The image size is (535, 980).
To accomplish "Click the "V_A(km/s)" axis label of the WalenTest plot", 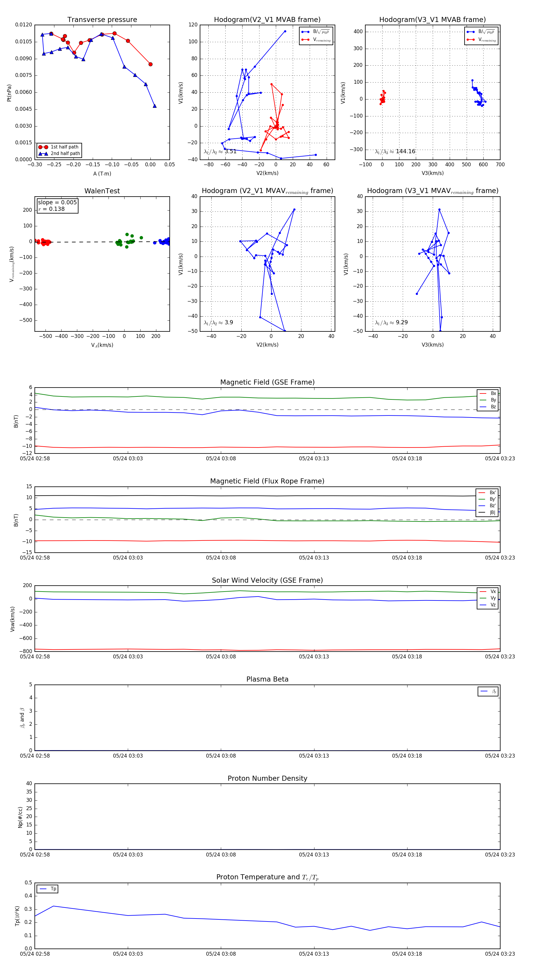I will point(102,345).
